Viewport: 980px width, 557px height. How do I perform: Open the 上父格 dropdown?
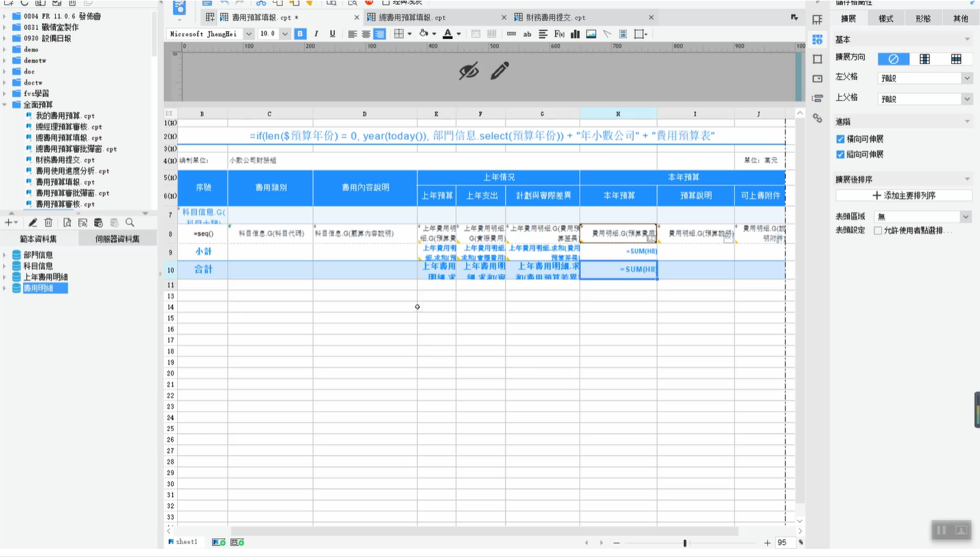(925, 99)
